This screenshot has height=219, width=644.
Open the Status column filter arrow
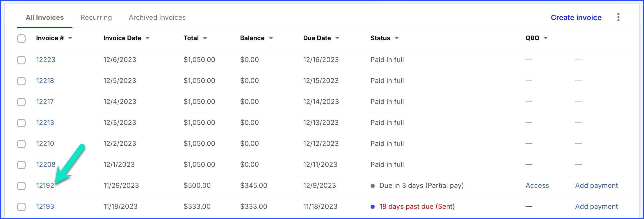point(397,38)
